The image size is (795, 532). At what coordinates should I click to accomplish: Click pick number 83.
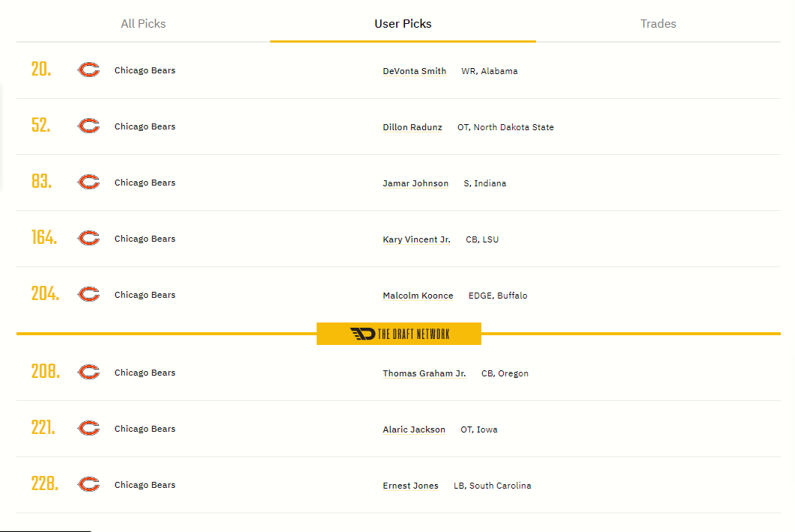click(41, 181)
